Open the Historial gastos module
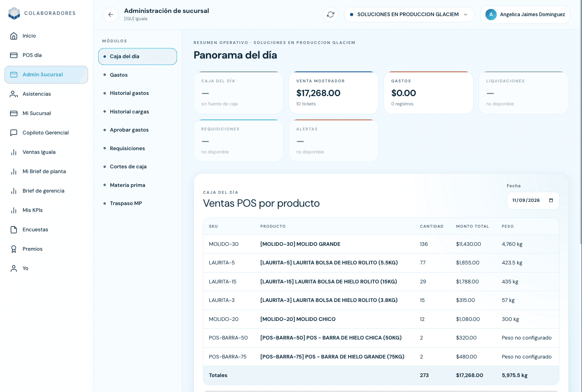 tap(137, 93)
